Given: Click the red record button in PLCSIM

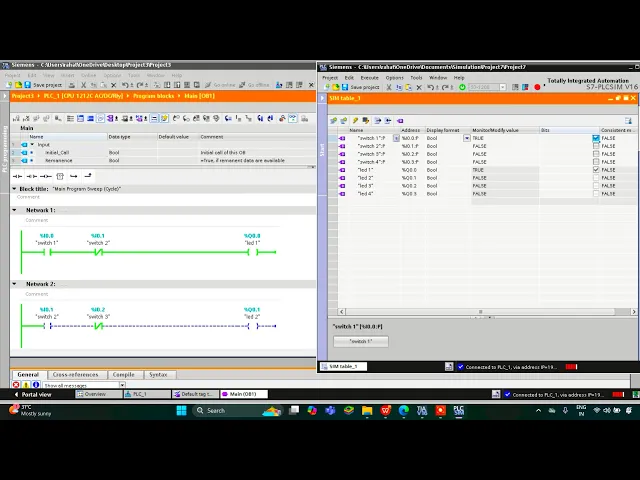Looking at the screenshot, I should [537, 87].
